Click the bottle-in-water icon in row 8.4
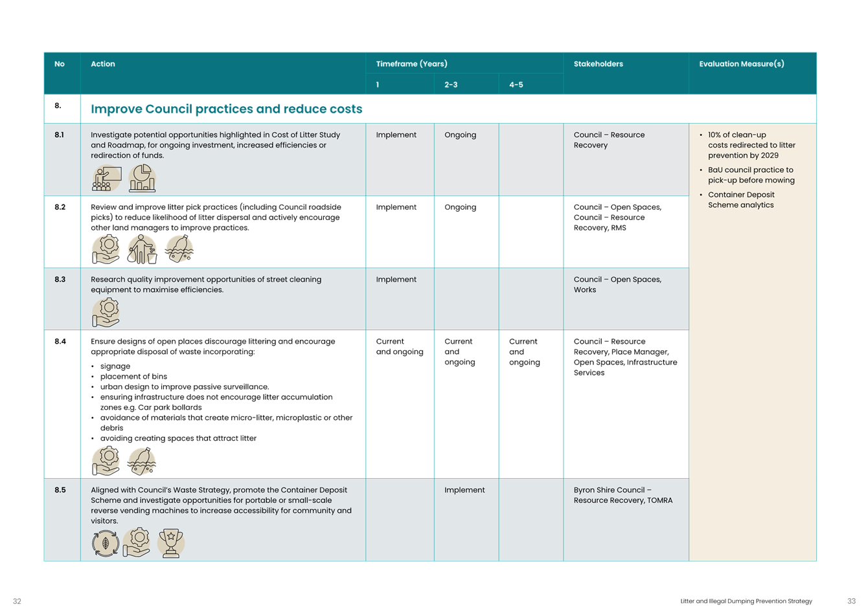Viewport: 868px width, 613px height. click(x=142, y=461)
